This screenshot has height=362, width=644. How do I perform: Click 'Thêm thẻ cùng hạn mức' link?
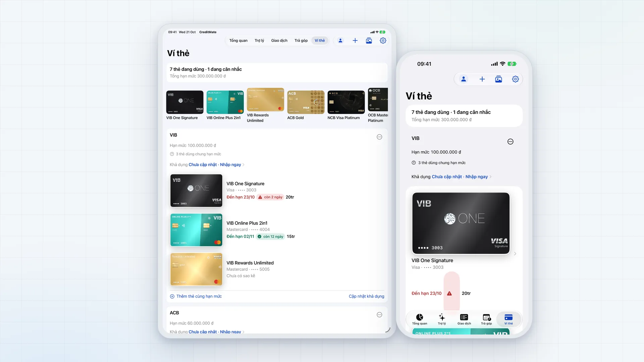(x=196, y=296)
